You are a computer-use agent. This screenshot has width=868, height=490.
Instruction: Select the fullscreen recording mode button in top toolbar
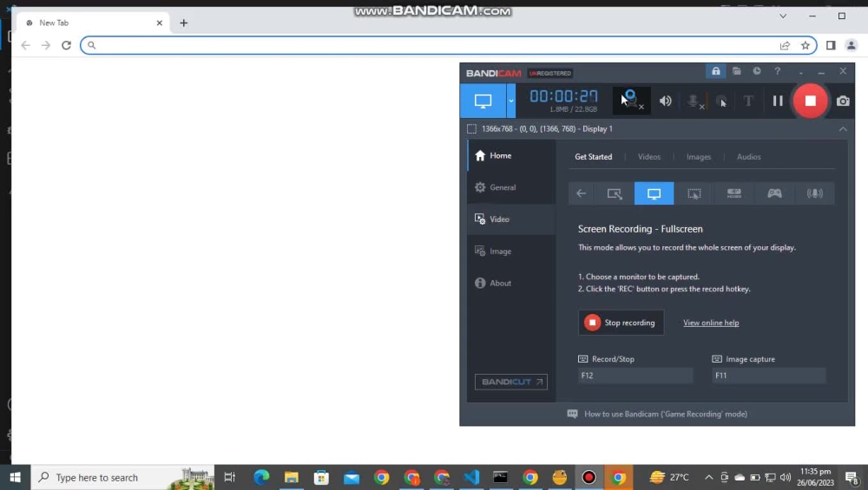(x=483, y=101)
